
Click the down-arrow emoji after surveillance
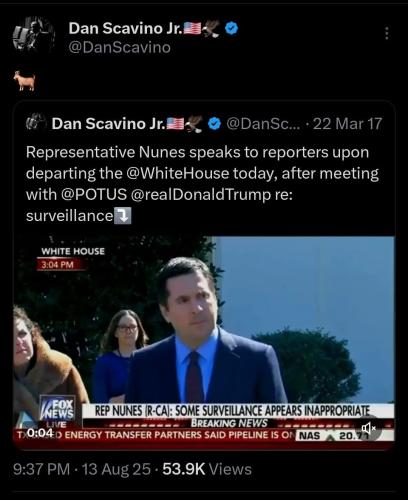(123, 216)
